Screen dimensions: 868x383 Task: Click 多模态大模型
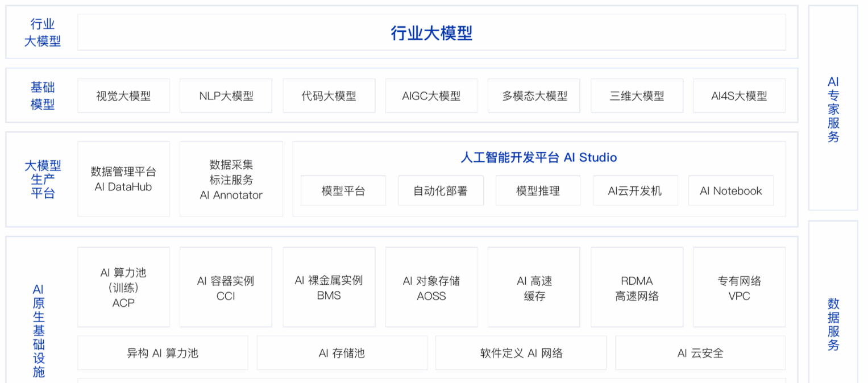[x=533, y=95]
